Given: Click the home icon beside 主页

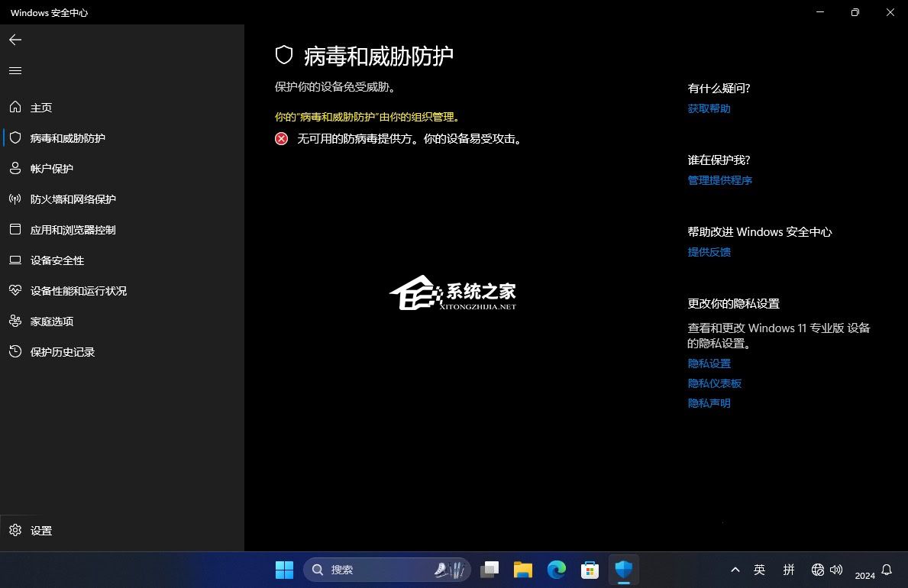Looking at the screenshot, I should pos(15,107).
